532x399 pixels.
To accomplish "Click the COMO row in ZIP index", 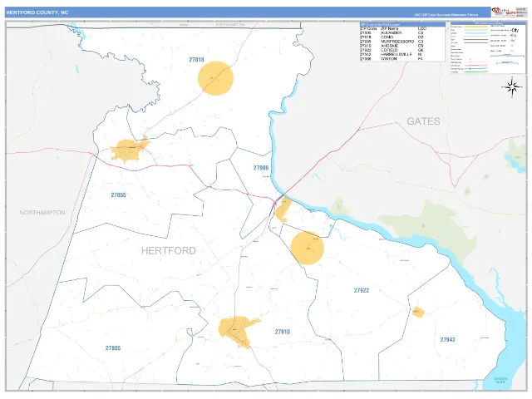I will [x=402, y=37].
